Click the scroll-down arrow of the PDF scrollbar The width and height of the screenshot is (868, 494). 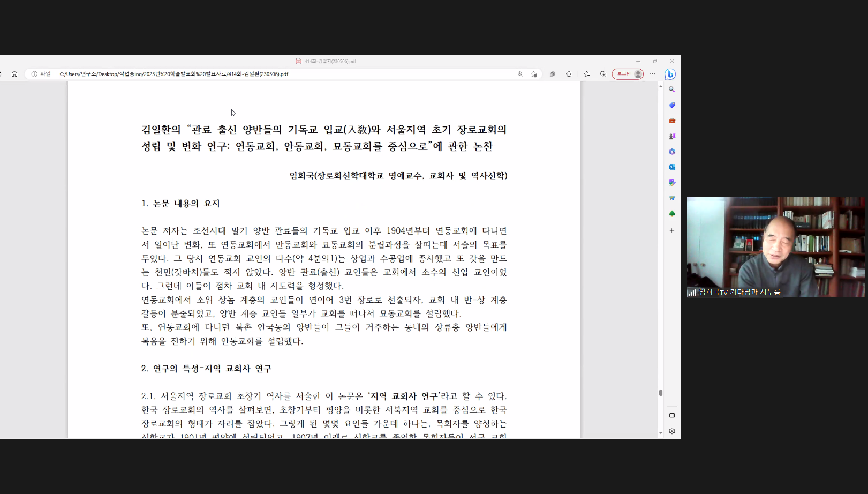pos(661,433)
